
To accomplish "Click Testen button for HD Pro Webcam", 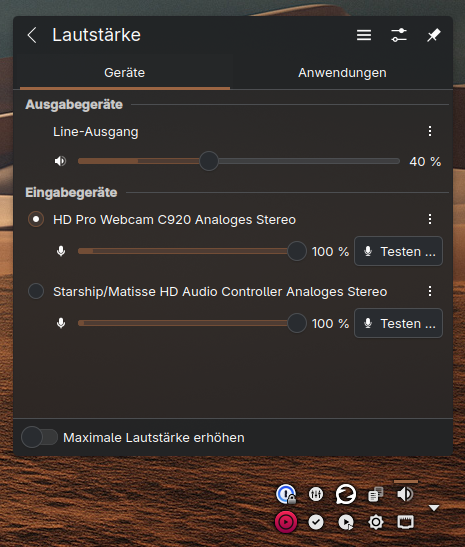I will tap(398, 251).
